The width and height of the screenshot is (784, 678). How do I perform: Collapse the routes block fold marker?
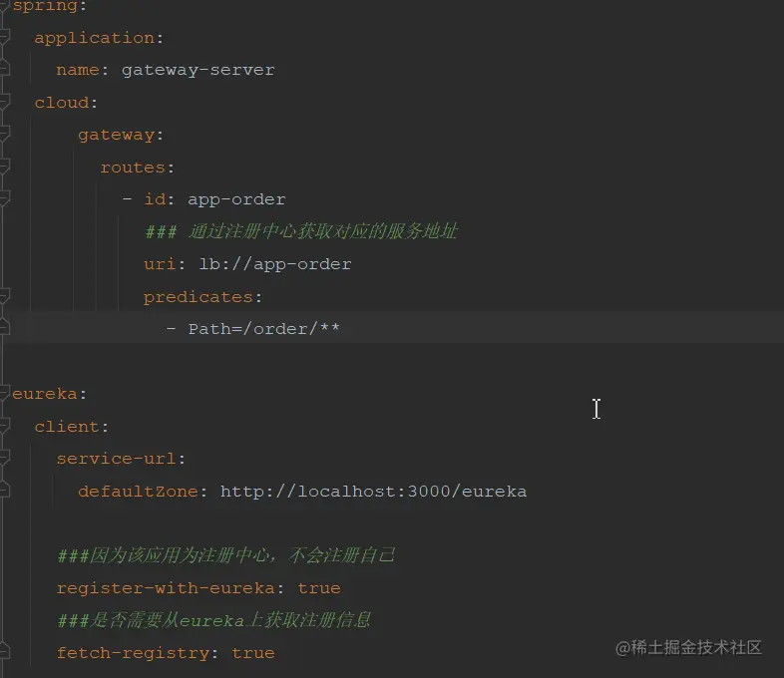point(5,167)
